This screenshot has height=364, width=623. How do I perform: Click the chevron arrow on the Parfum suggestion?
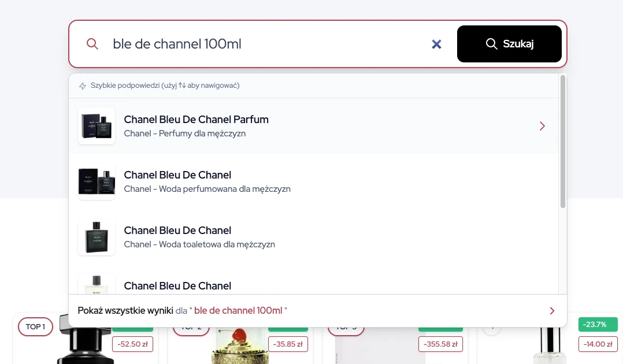pos(542,126)
